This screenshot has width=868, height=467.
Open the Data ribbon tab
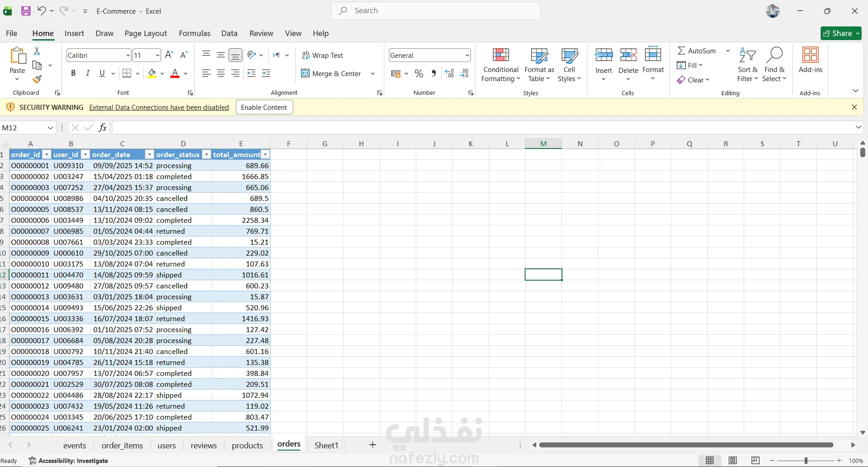point(230,33)
